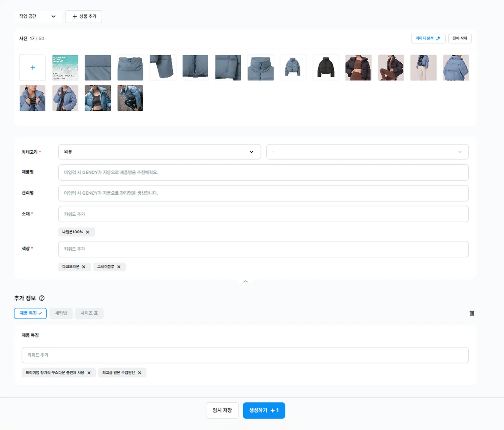Select the small blue jacket on white thumbnail
Image resolution: width=504 pixels, height=430 pixels.
pyautogui.click(x=293, y=68)
